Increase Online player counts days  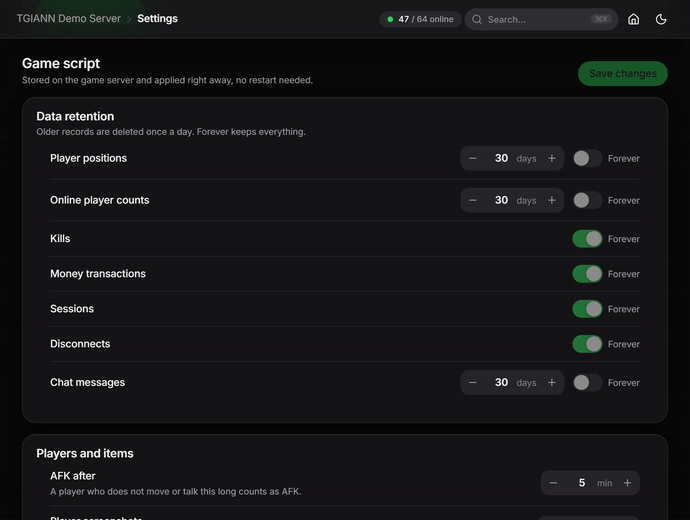551,200
